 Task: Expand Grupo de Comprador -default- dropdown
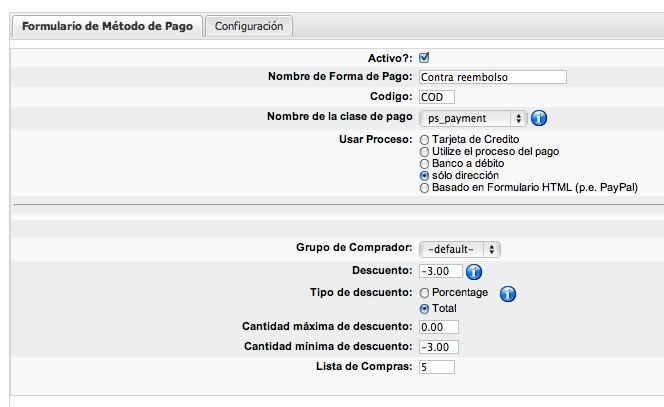[460, 249]
